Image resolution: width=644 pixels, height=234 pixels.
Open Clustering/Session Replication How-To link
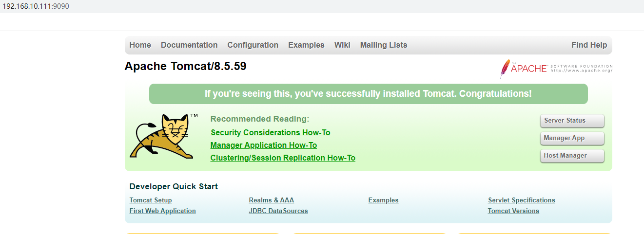283,158
